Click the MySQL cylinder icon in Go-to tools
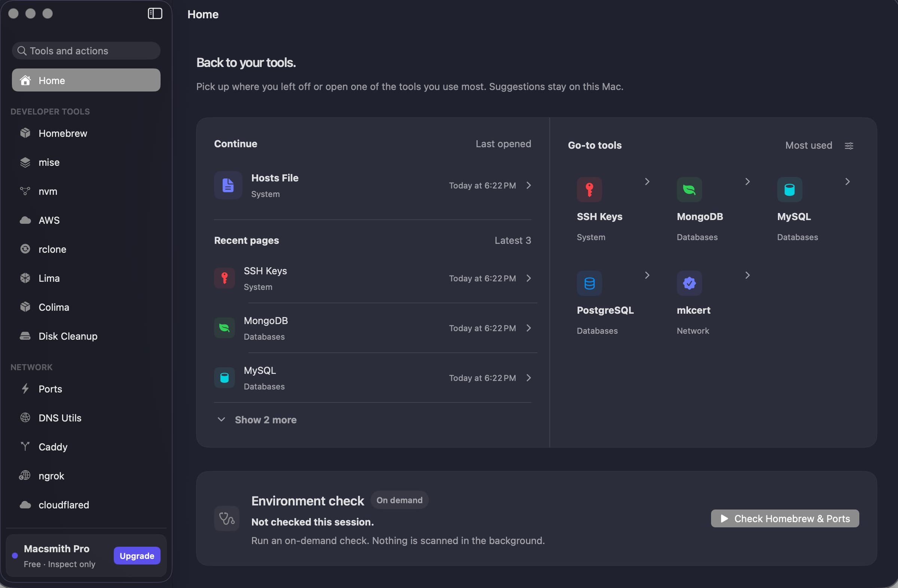898x588 pixels. click(x=789, y=189)
